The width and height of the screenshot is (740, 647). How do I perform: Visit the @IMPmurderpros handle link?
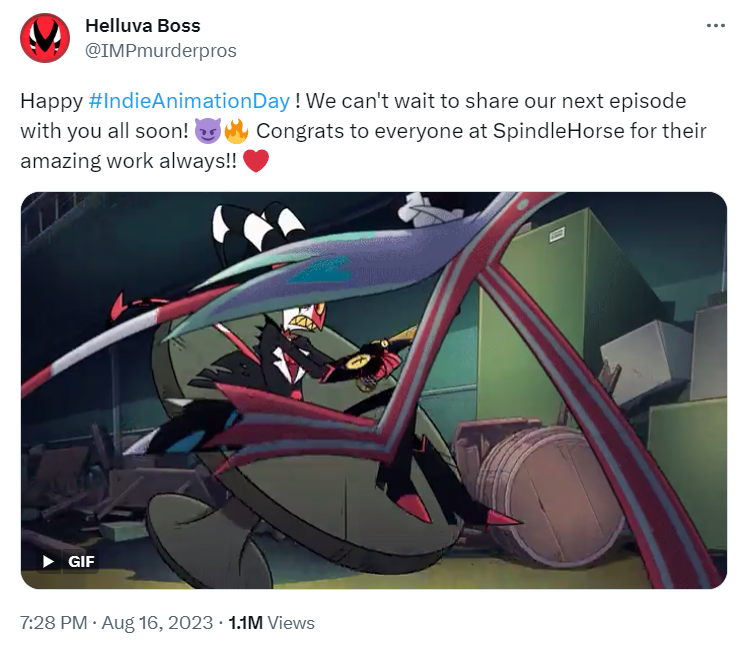(160, 50)
